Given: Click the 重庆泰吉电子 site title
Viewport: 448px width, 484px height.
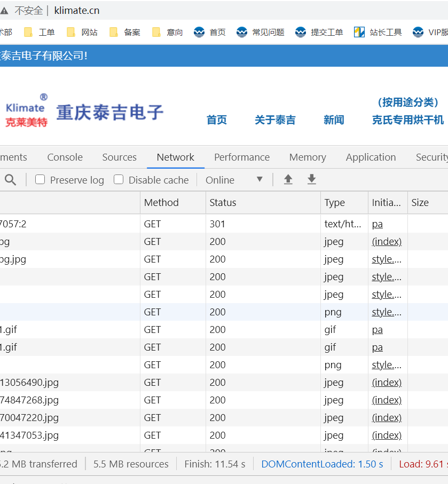Looking at the screenshot, I should click(x=110, y=112).
